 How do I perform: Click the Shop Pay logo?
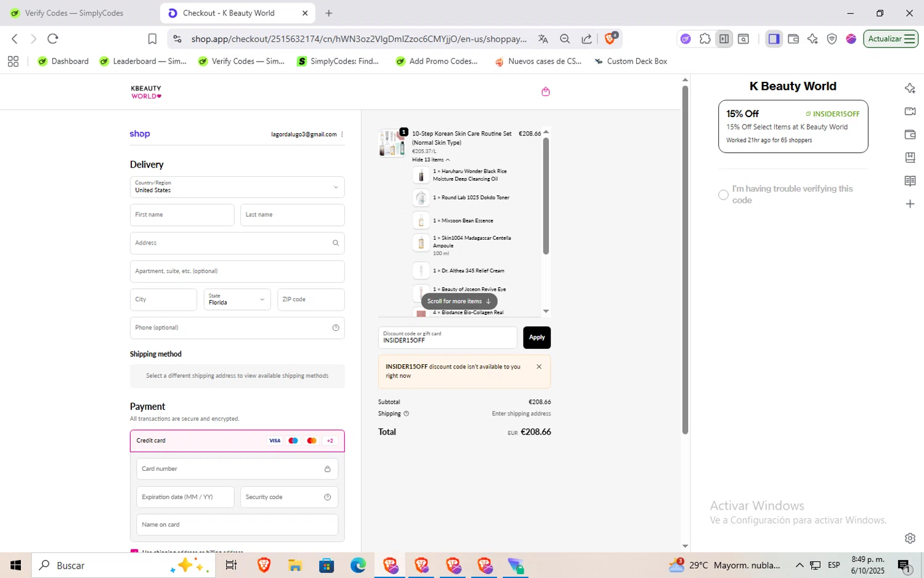140,134
